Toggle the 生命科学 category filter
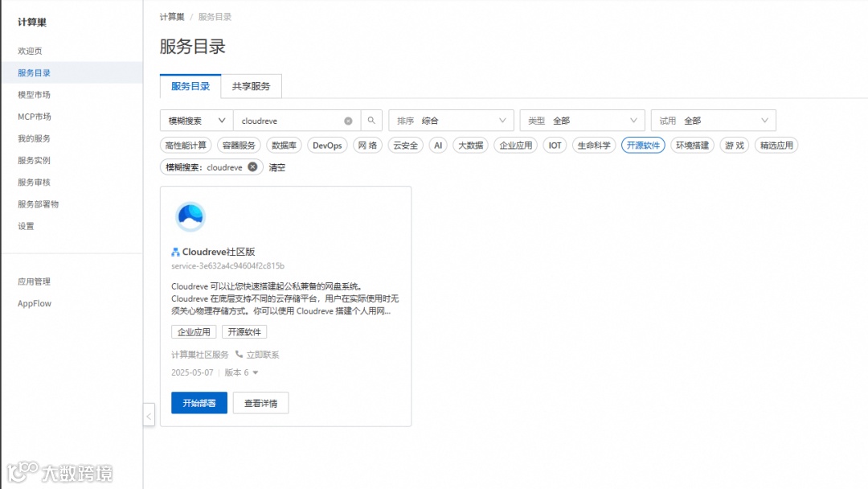The image size is (868, 489). click(594, 145)
